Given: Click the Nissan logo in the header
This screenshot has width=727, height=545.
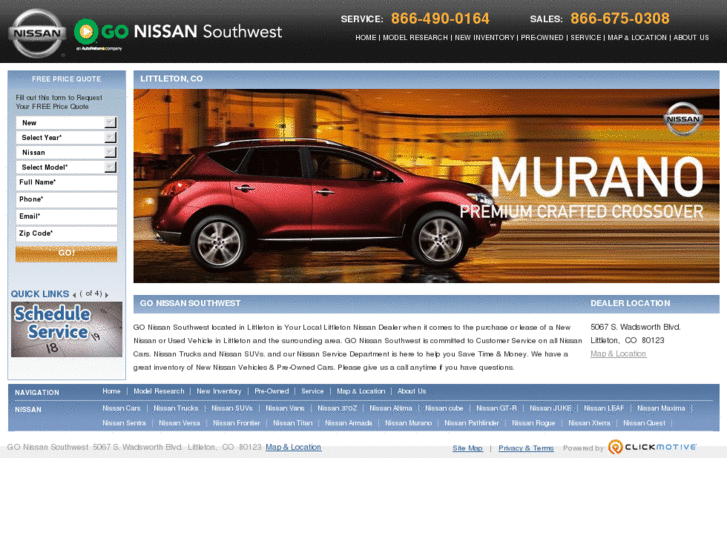Looking at the screenshot, I should 38,33.
